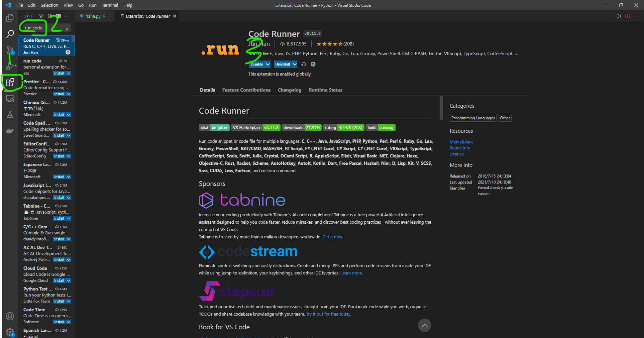Switch to the Runtime Status tab
The height and width of the screenshot is (338, 644).
tap(326, 90)
